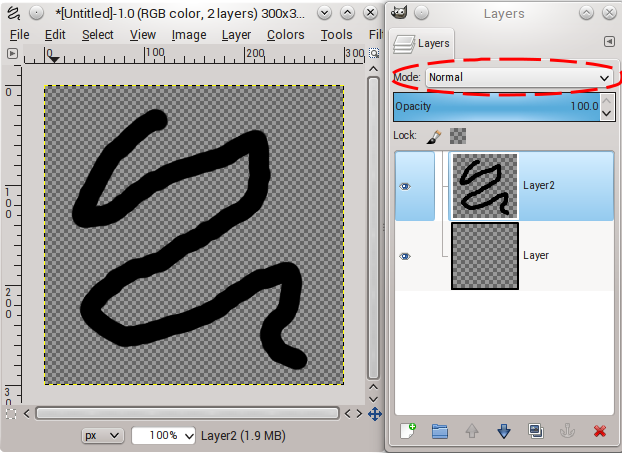The image size is (622, 453).
Task: Toggle the Quick Mask icon at bottom-left
Action: coord(11,414)
